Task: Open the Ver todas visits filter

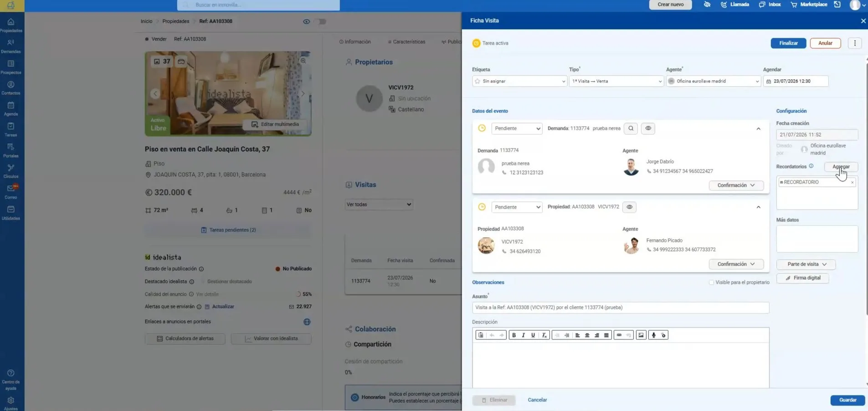Action: click(379, 205)
